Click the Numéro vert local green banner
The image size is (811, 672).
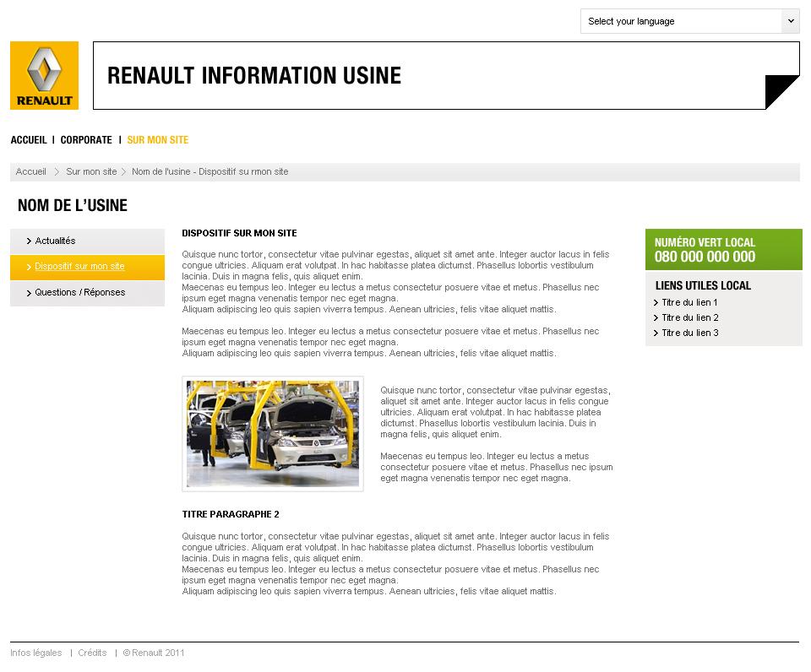click(x=724, y=249)
